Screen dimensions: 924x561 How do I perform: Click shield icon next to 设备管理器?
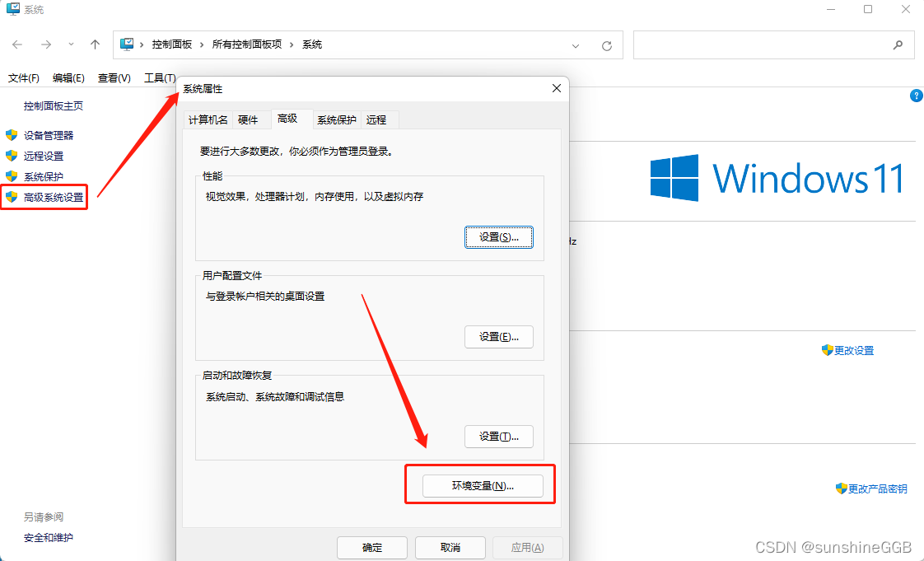[x=12, y=135]
